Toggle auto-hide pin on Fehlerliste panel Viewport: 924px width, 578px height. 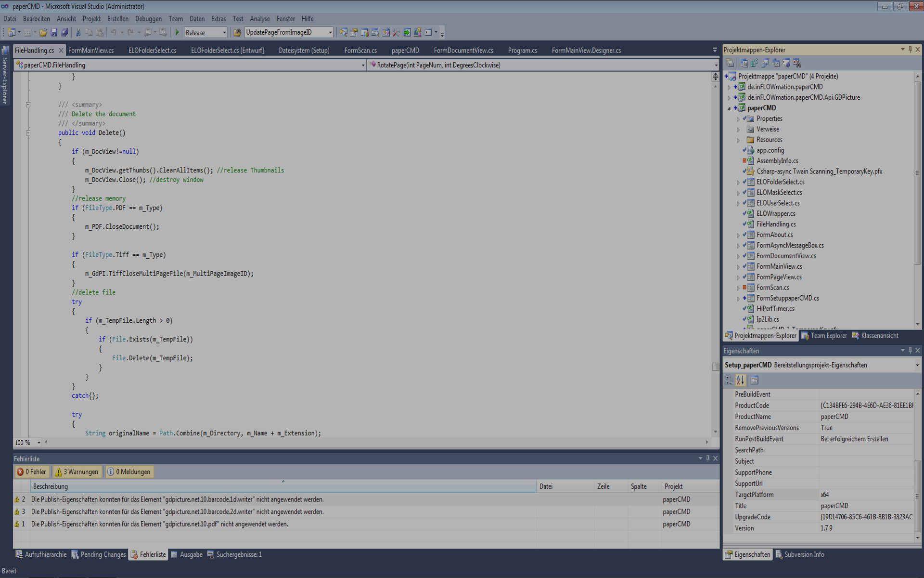(x=708, y=458)
